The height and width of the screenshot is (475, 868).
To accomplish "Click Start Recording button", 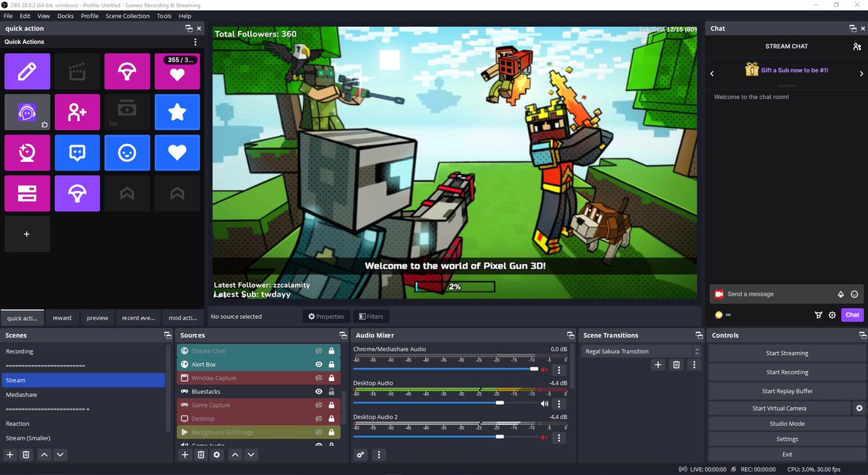I will click(x=787, y=372).
